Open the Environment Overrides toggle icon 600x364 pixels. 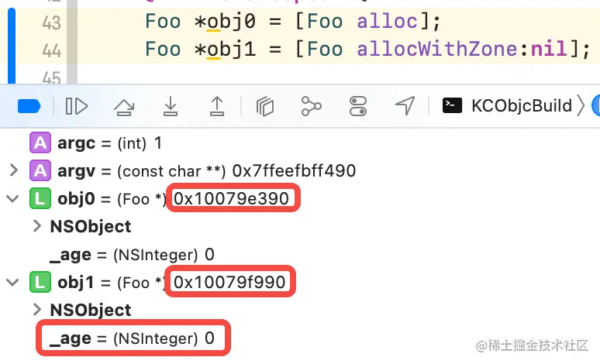(358, 106)
